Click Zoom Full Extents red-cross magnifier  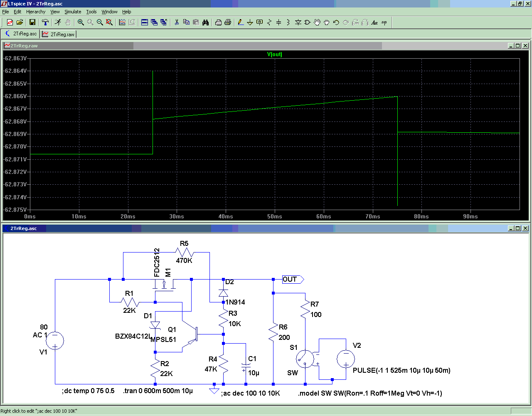pyautogui.click(x=109, y=22)
